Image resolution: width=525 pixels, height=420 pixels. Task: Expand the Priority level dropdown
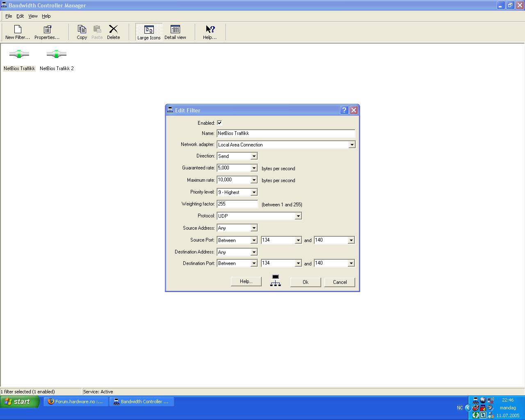click(x=253, y=192)
